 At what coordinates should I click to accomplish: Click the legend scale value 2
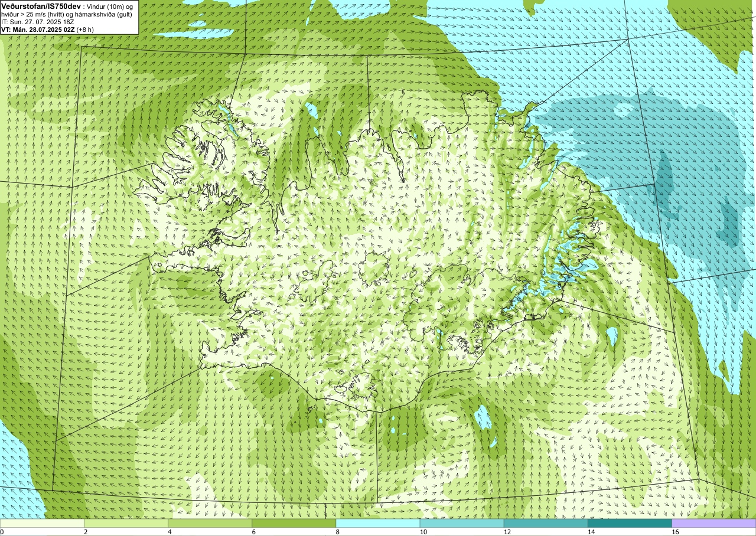86,532
